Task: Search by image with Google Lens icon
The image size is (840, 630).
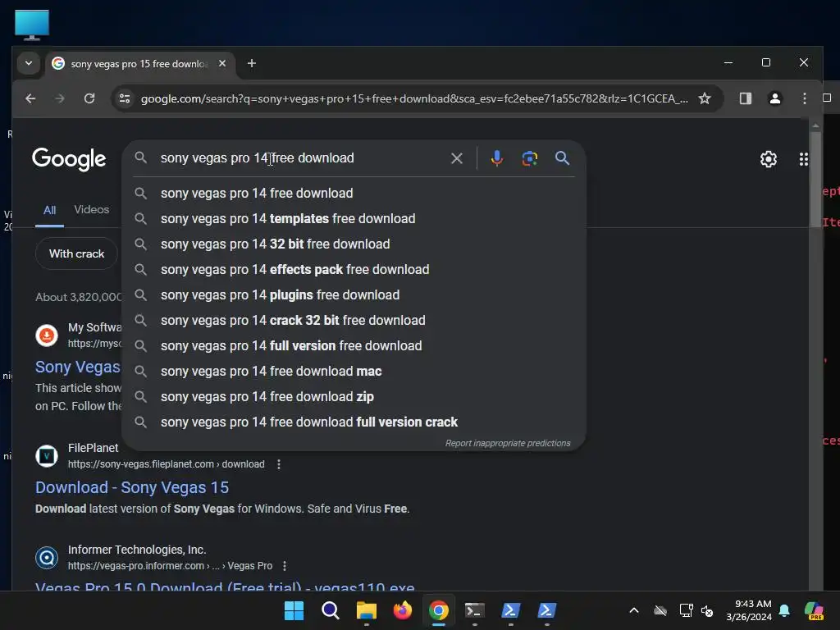Action: 529,158
